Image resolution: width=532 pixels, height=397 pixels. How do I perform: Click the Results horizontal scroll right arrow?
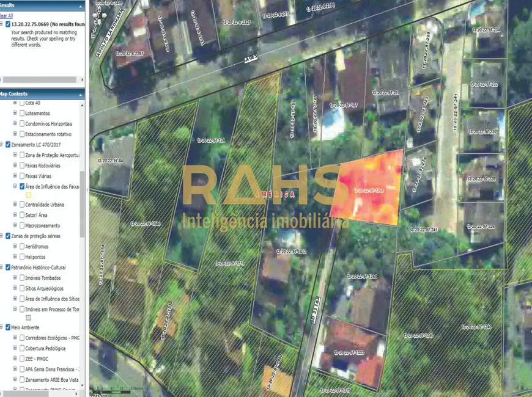(x=83, y=79)
